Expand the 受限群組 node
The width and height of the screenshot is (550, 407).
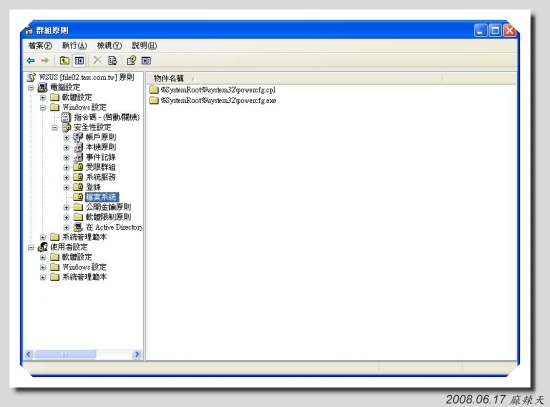[66, 167]
